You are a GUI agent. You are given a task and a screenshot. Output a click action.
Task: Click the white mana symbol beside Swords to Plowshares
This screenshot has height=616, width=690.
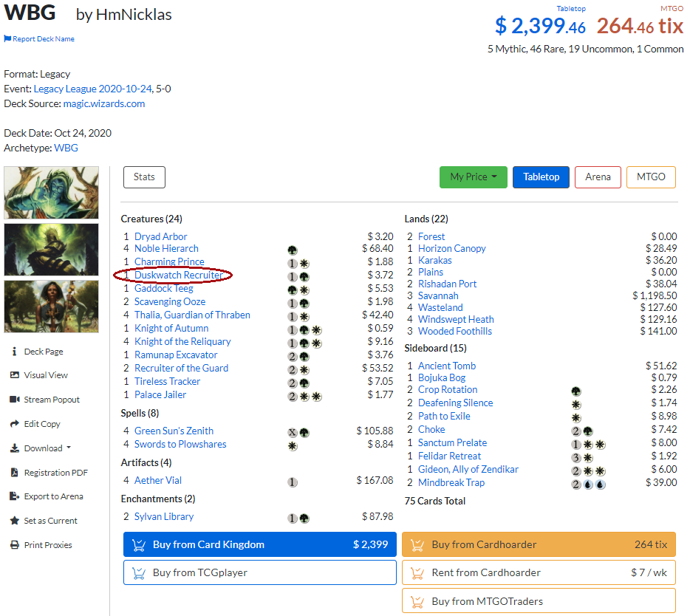point(293,445)
